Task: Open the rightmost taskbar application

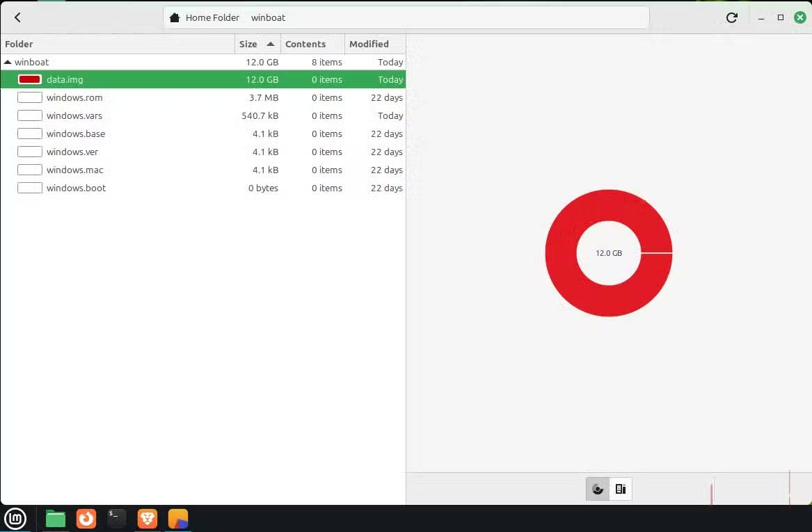Action: [177, 518]
